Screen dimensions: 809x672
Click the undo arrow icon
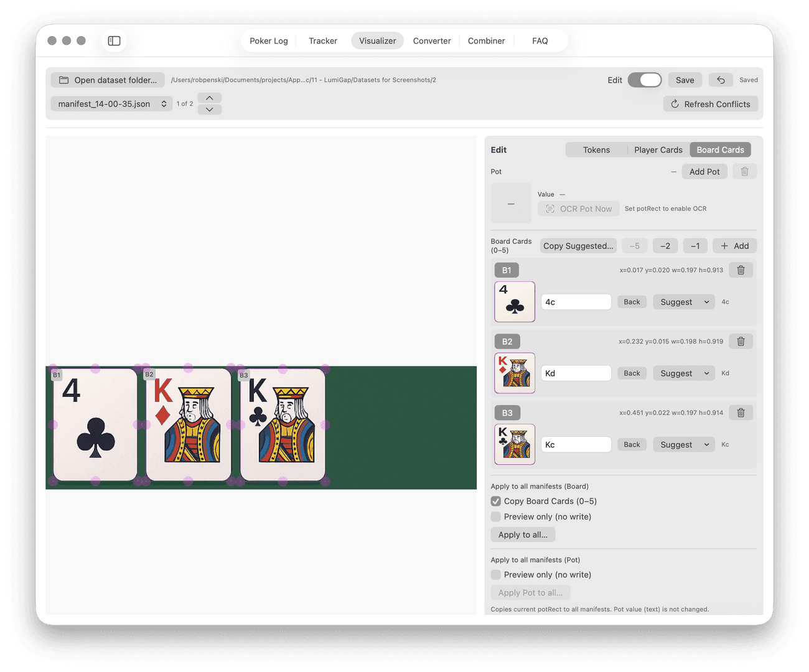[x=721, y=80]
